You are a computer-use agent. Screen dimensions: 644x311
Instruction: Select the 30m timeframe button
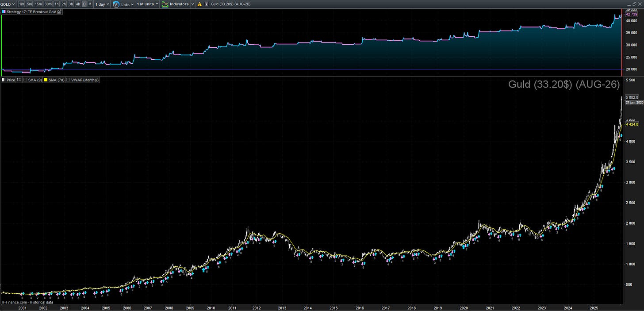click(48, 4)
